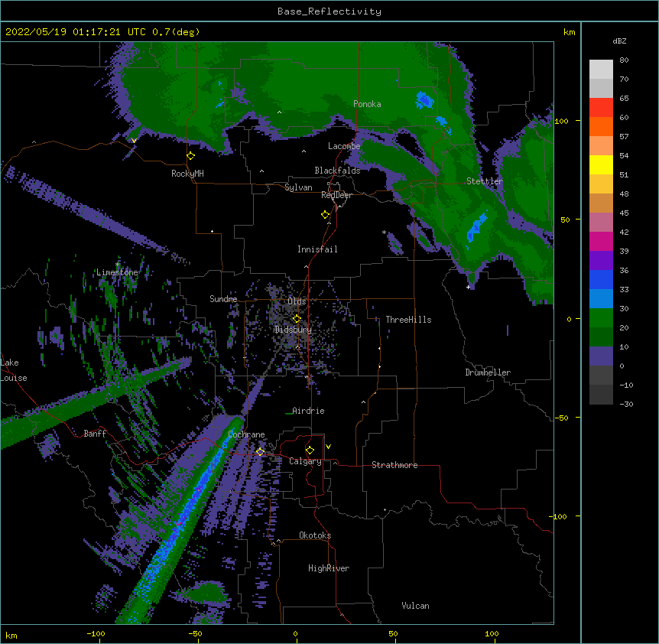
Task: Click the 0 tick on horizontal axis
Action: pos(295,633)
